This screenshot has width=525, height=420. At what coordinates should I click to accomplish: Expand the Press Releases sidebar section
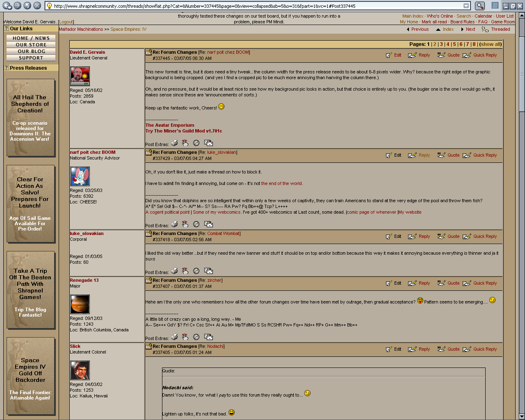[7, 68]
